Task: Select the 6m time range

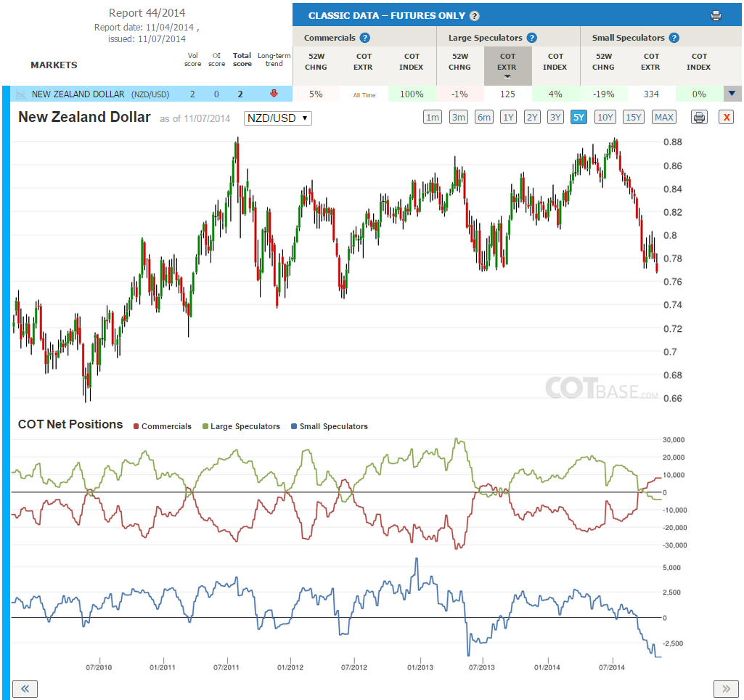Action: 484,117
